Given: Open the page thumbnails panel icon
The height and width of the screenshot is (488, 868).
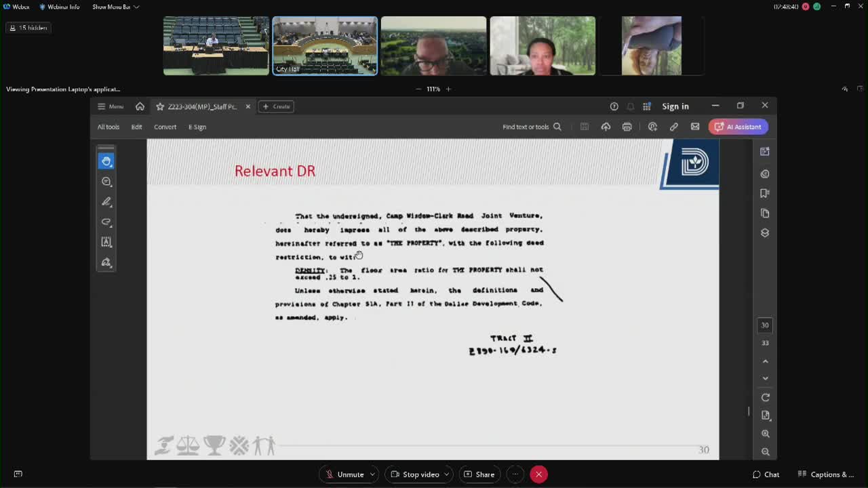Looking at the screenshot, I should coord(765,213).
